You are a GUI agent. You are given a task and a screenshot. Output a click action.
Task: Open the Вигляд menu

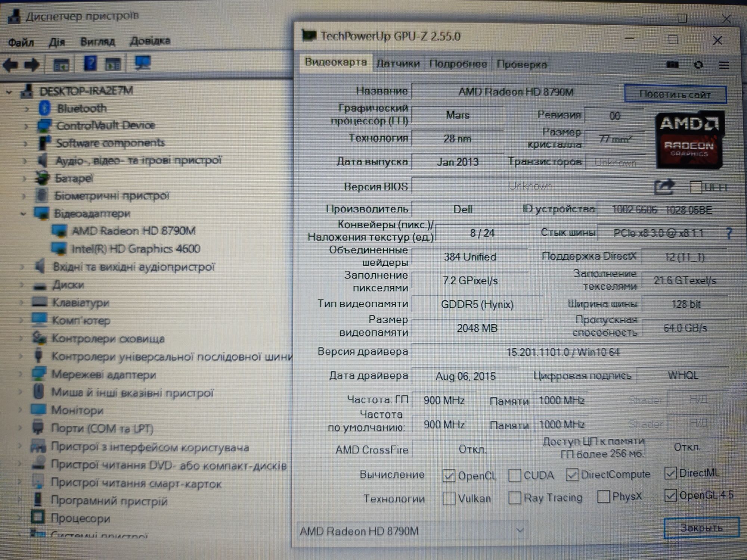[97, 41]
